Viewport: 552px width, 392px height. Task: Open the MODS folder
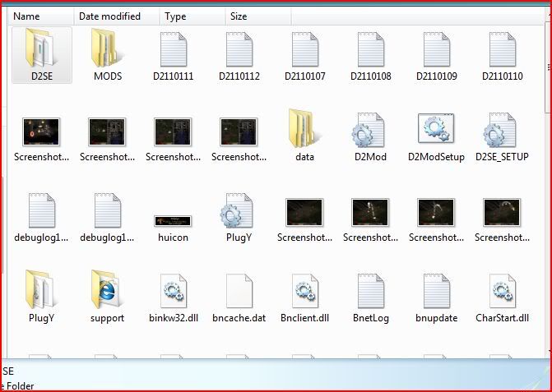coord(107,49)
